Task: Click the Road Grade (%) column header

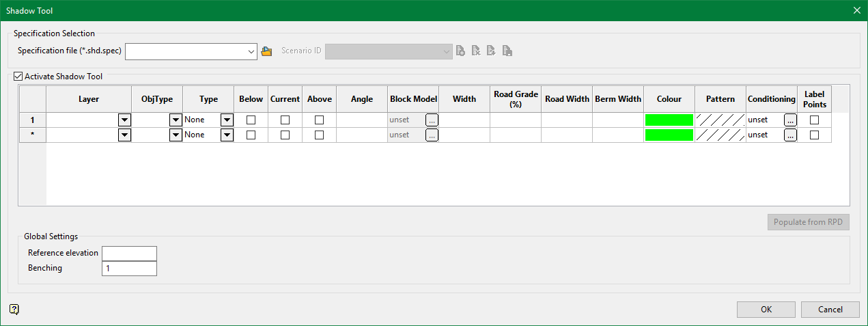Action: [516, 99]
